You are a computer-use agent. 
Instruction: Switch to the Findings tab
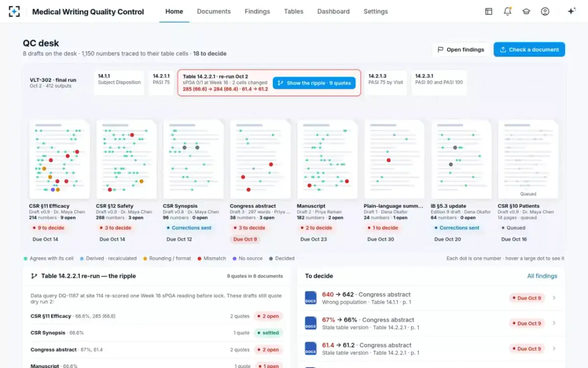257,11
